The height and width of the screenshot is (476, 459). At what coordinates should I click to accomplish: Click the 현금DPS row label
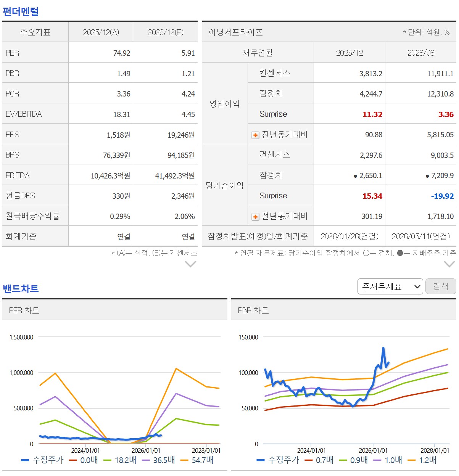[x=20, y=196]
